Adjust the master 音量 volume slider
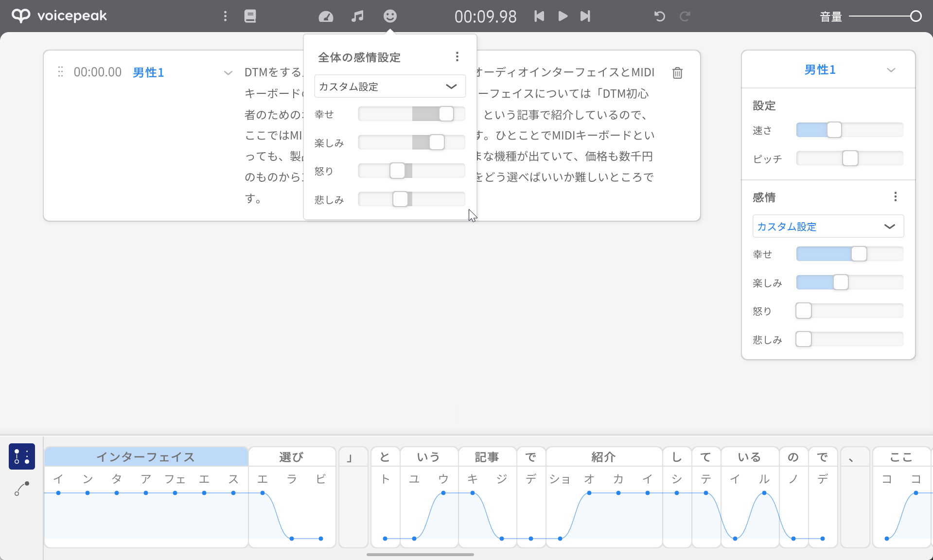The height and width of the screenshot is (560, 933). point(885,17)
